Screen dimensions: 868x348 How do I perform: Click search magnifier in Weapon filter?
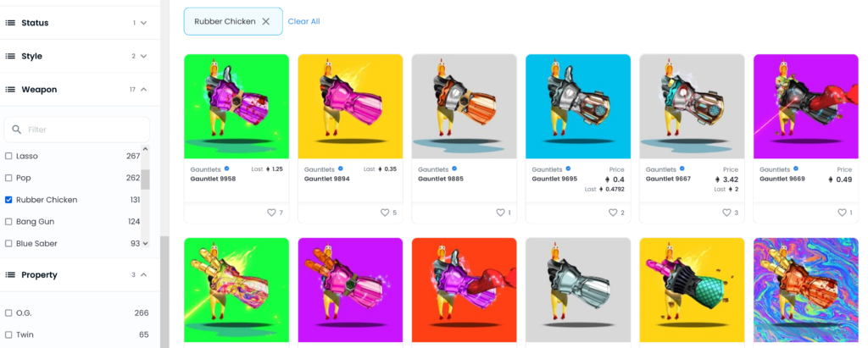coord(17,130)
